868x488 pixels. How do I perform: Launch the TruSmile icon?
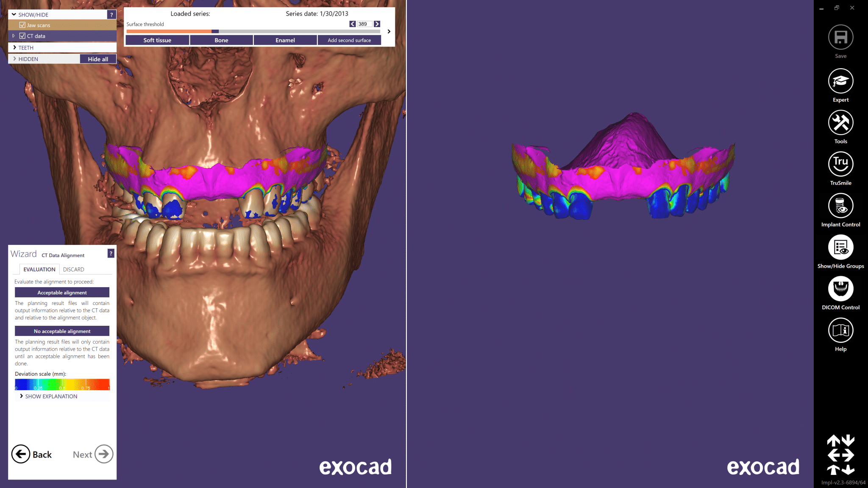pyautogui.click(x=840, y=164)
